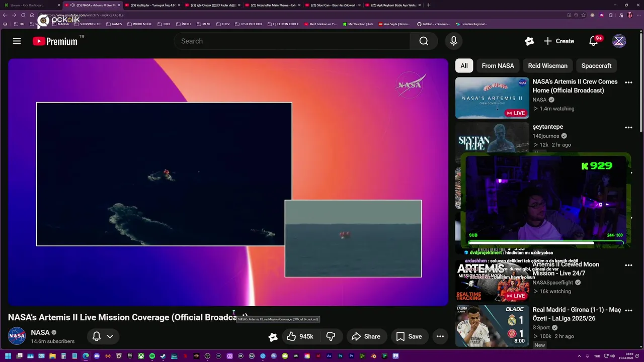Click into the YouTube search field
Viewport: 644px width, 362px height.
pos(292,41)
